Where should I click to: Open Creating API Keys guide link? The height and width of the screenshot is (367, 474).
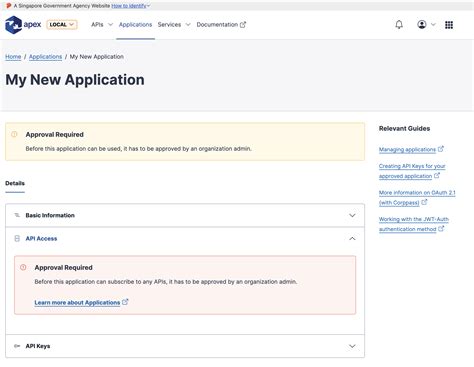point(412,171)
